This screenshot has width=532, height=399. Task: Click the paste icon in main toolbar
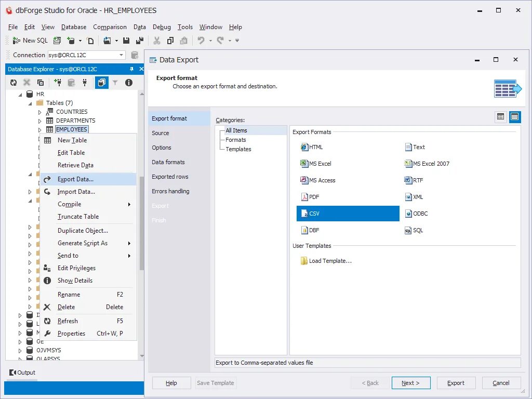(x=183, y=41)
